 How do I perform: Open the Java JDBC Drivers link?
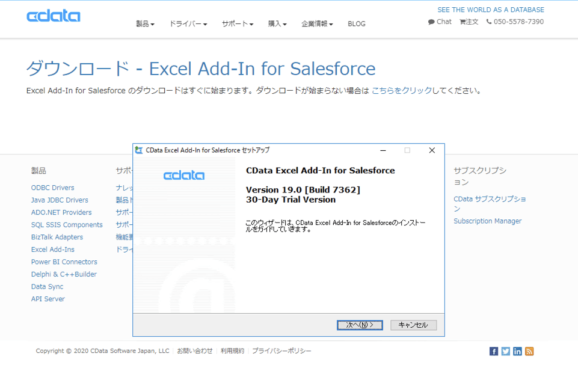point(60,200)
